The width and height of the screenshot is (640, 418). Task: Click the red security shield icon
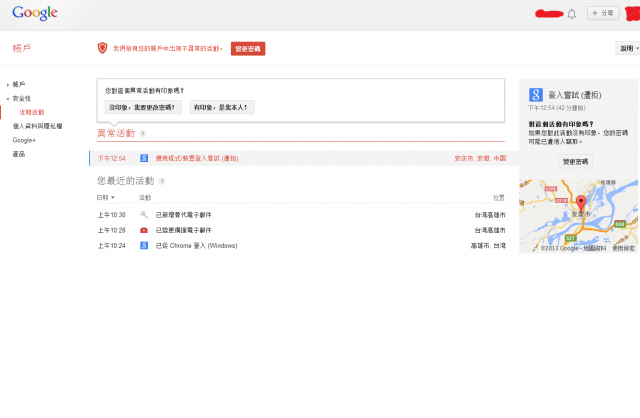[102, 48]
